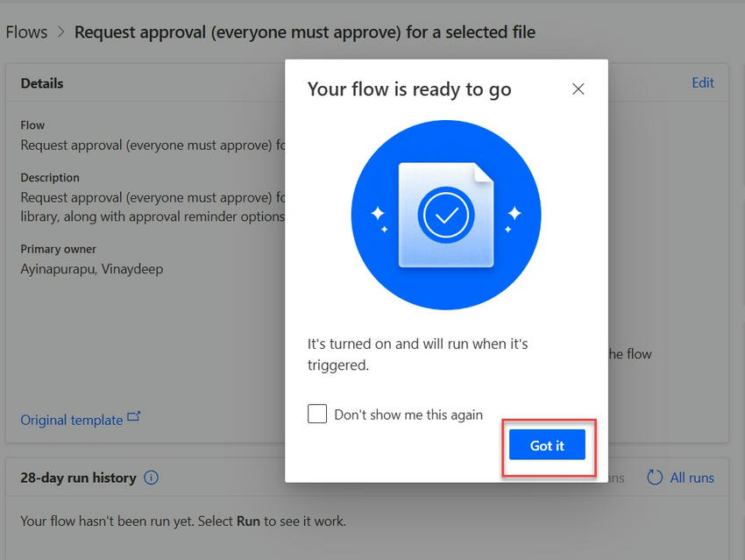The width and height of the screenshot is (745, 560).
Task: Select the flow title in the breadcrumb
Action: click(305, 32)
